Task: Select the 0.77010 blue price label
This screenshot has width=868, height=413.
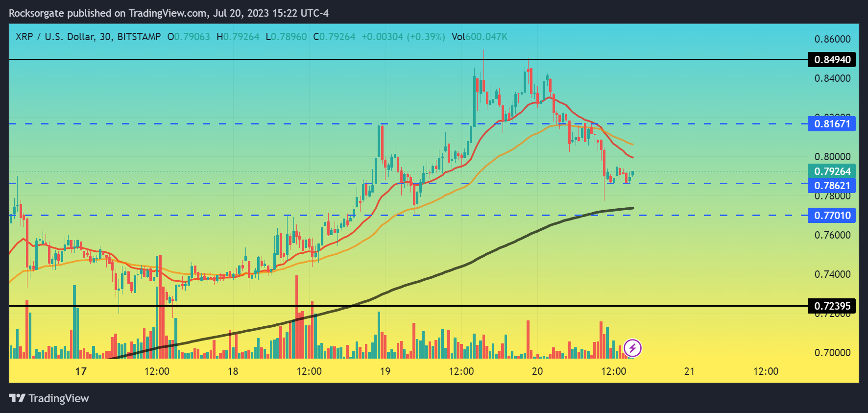Action: pyautogui.click(x=832, y=215)
